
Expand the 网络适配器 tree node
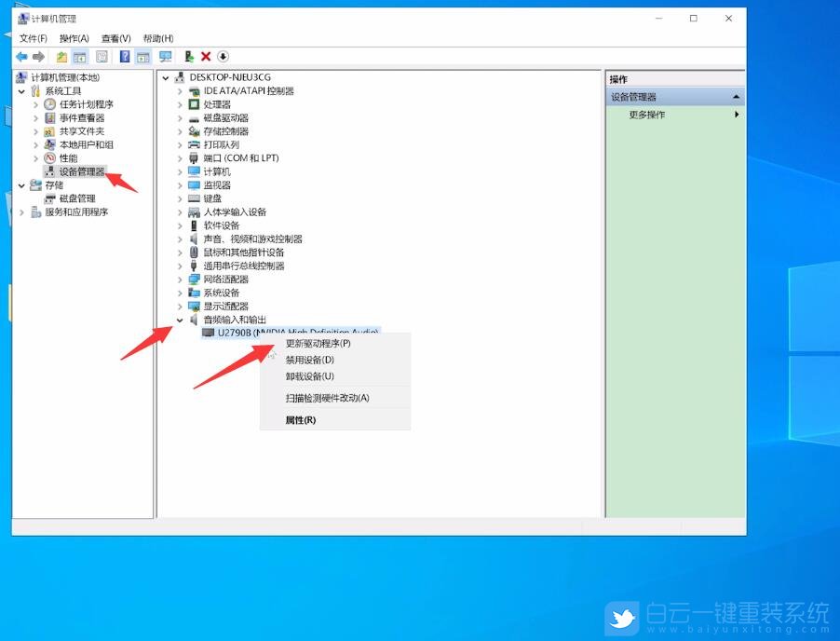point(180,279)
